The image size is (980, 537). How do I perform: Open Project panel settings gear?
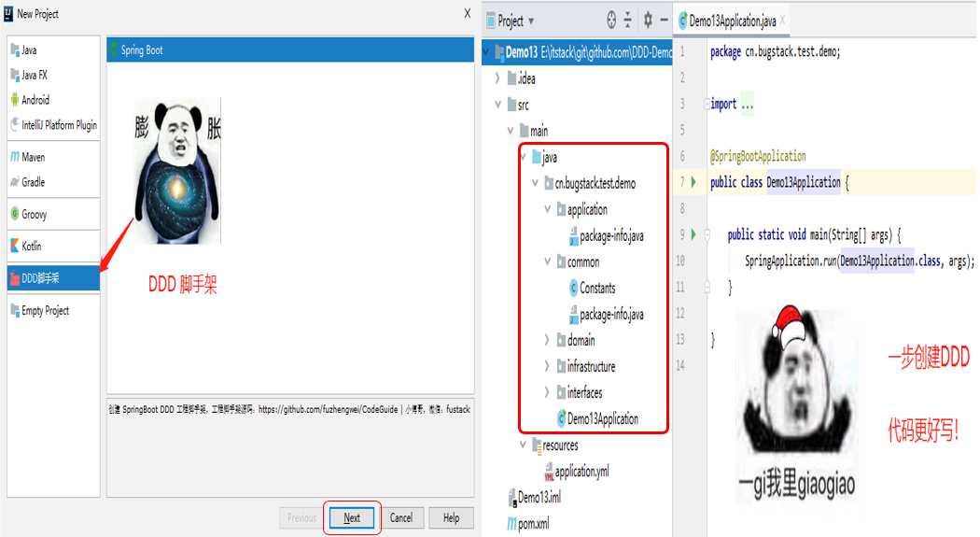[x=648, y=21]
